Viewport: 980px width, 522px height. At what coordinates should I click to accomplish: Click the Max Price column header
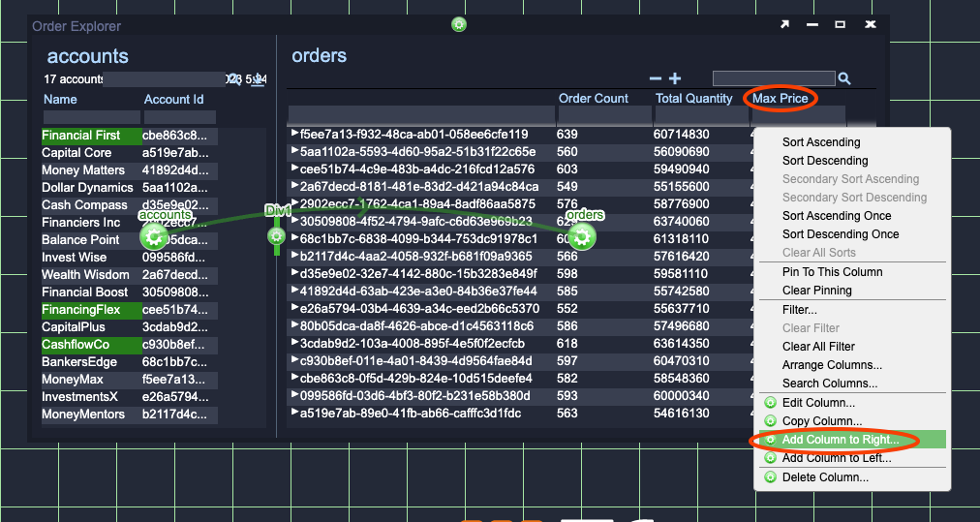[x=780, y=98]
